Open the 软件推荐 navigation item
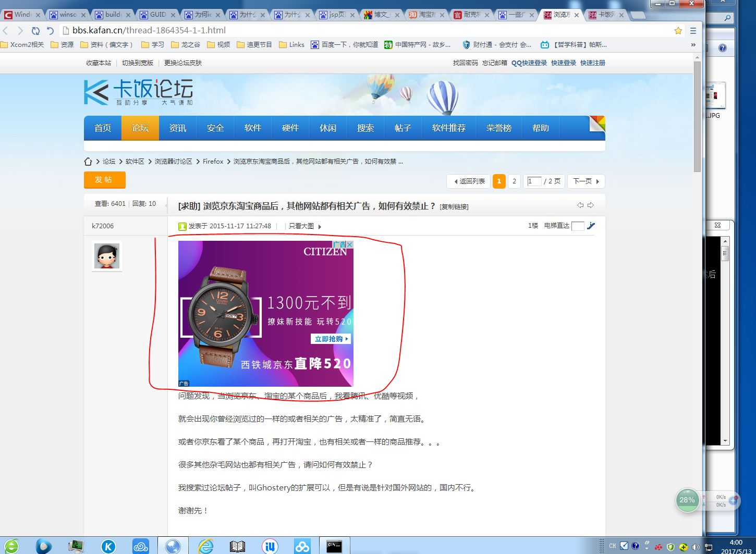The height and width of the screenshot is (554, 756). (x=449, y=128)
